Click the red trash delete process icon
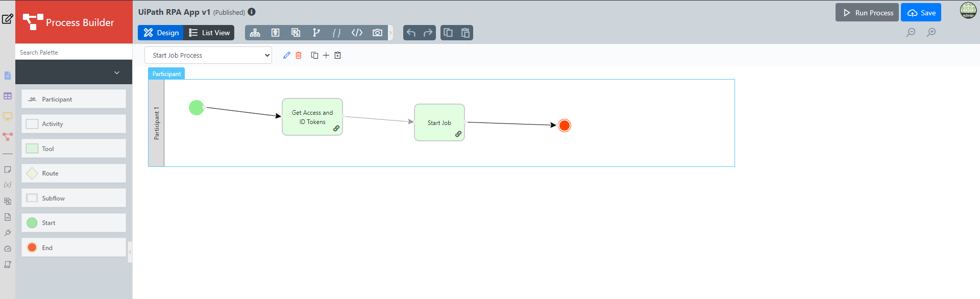The width and height of the screenshot is (980, 299). click(x=299, y=55)
